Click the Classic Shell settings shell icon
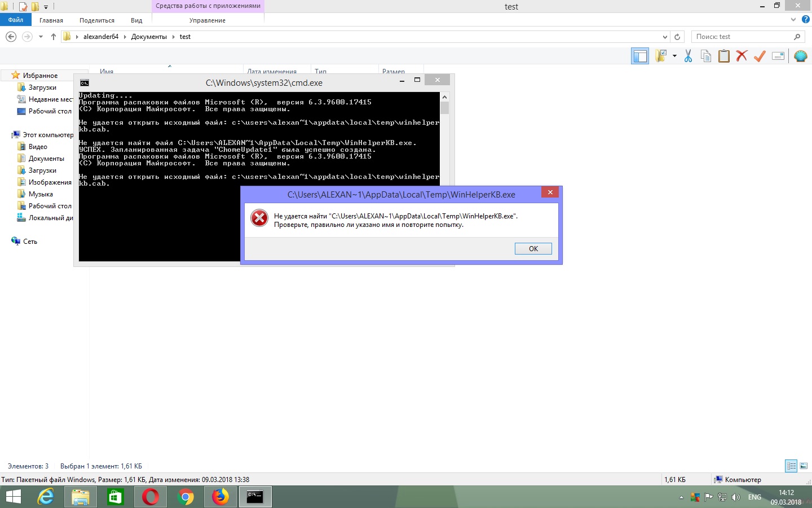 800,56
